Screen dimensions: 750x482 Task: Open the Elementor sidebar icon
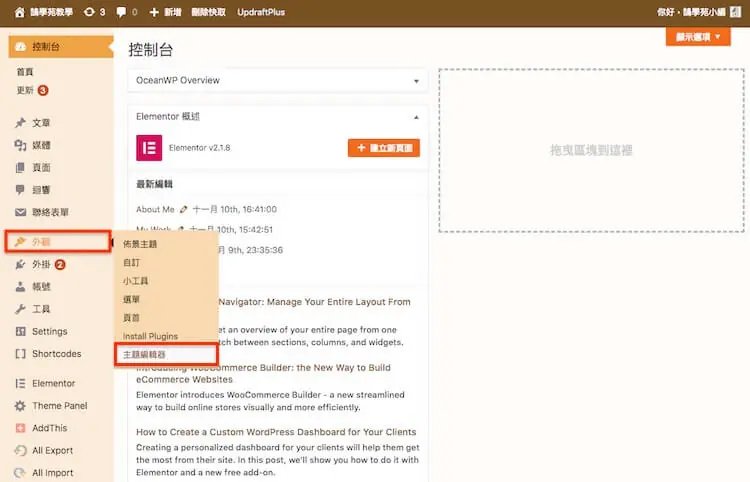pos(20,383)
